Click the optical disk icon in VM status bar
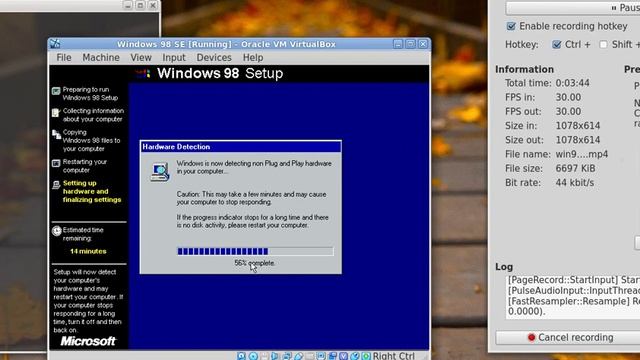Image resolution: width=640 pixels, height=360 pixels. (x=253, y=356)
